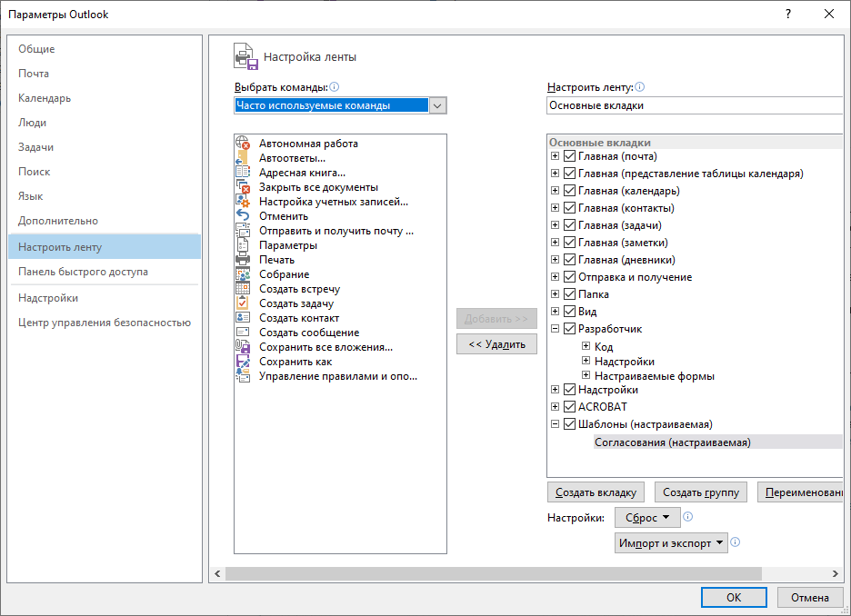Toggle the ACROBAT tab checkbox
The height and width of the screenshot is (616, 851).
click(x=569, y=406)
